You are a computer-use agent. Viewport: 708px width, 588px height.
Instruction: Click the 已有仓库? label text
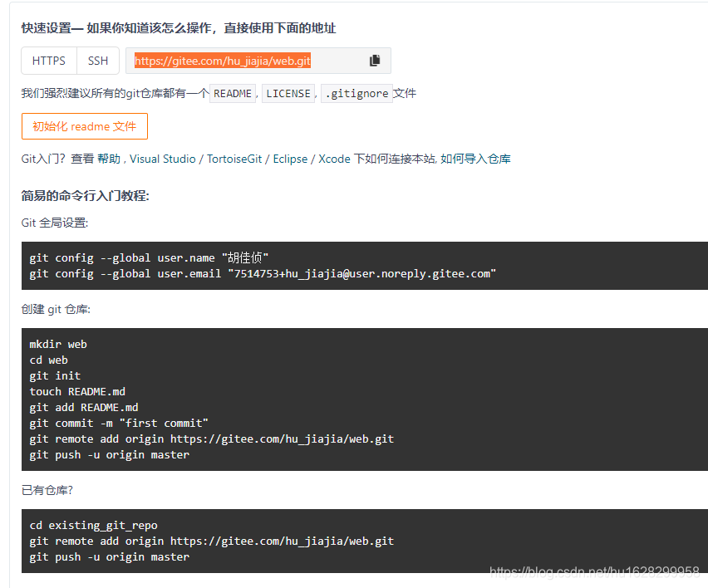click(47, 491)
